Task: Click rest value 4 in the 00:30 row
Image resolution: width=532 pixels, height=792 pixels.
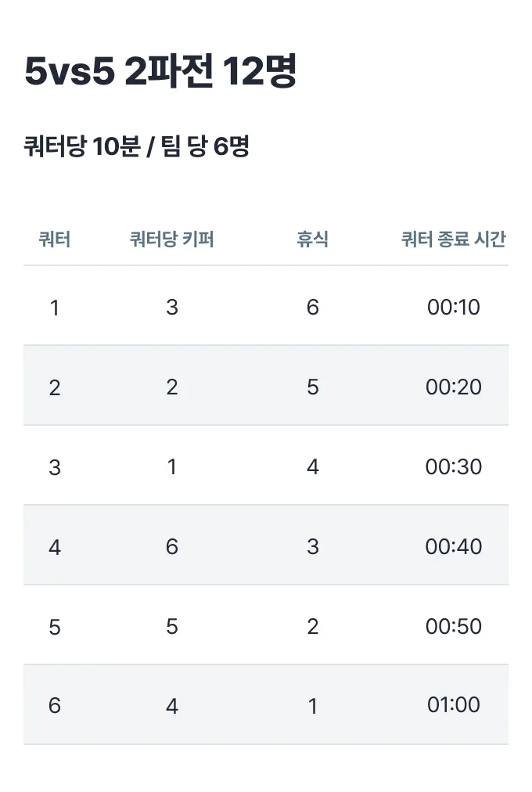Action: pos(312,466)
